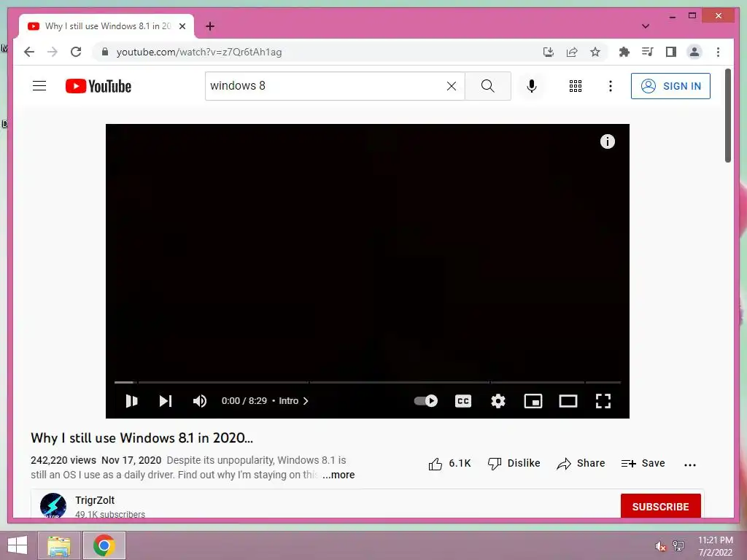The width and height of the screenshot is (747, 560).
Task: Open muted volume tray icon
Action: point(659,546)
